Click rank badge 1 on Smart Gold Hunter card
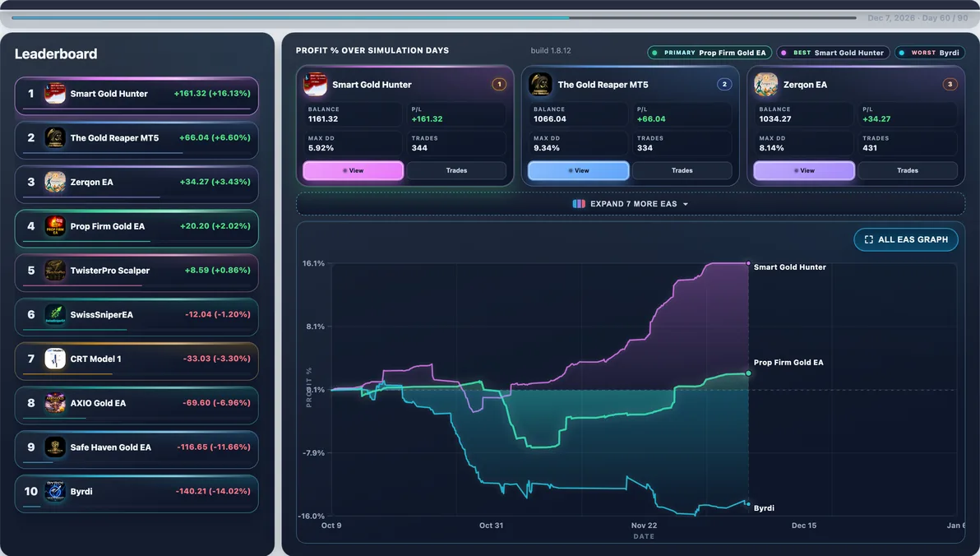Viewport: 980px width, 556px height. point(499,84)
